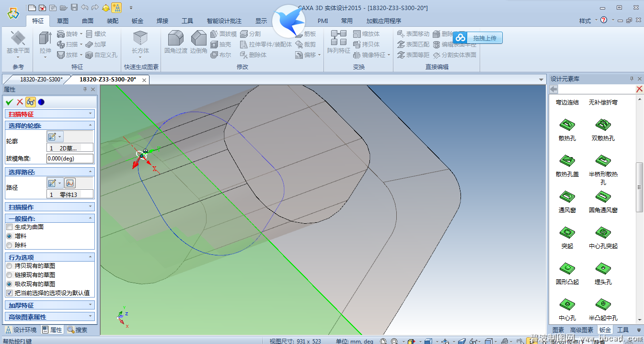Toggle 把当前选择的选项设为默认值 checkbox
644x344 pixels.
click(9, 293)
